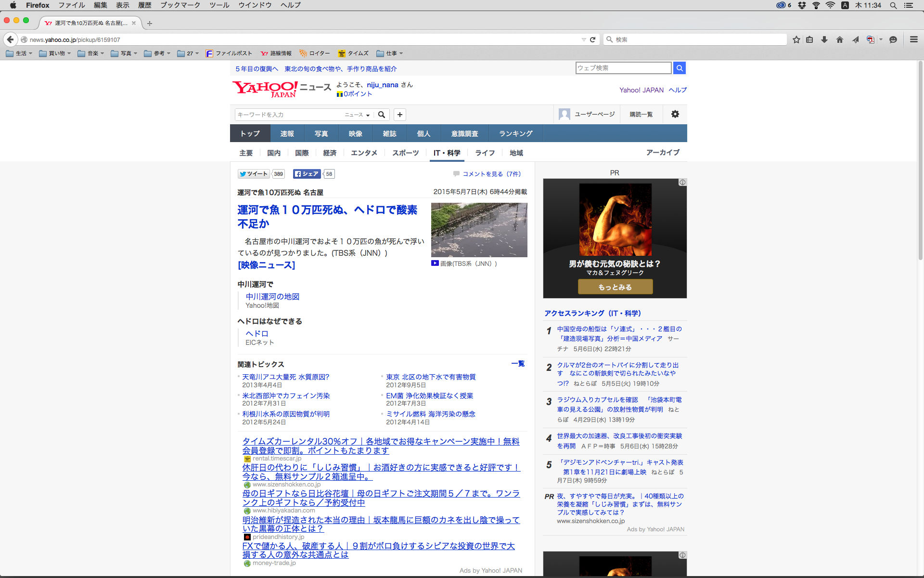Click the dead fish canal video thumbnail
The height and width of the screenshot is (578, 924).
click(x=479, y=230)
